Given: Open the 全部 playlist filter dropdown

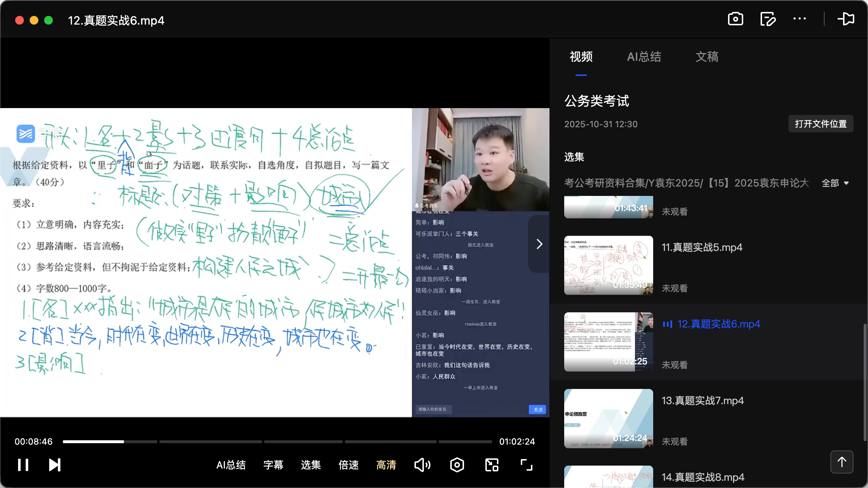Looking at the screenshot, I should [x=835, y=183].
